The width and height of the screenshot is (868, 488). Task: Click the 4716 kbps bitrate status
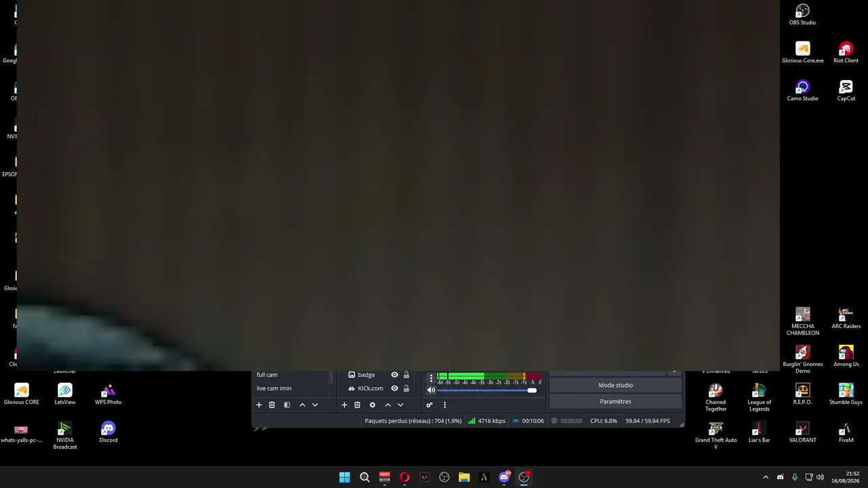486,421
